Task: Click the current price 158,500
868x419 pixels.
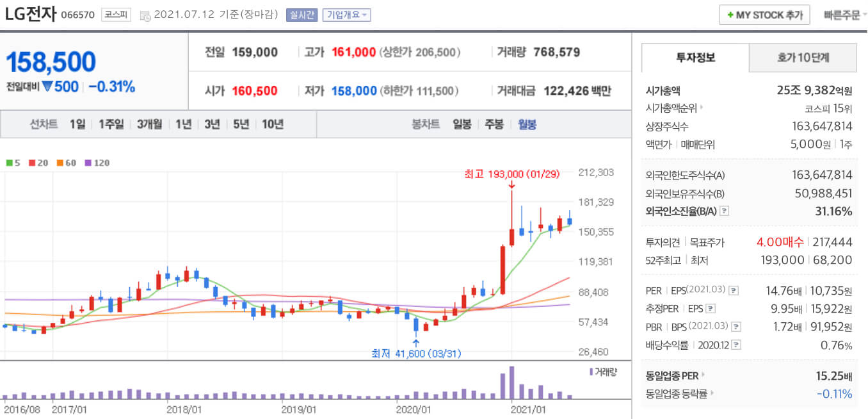Action: pyautogui.click(x=51, y=62)
